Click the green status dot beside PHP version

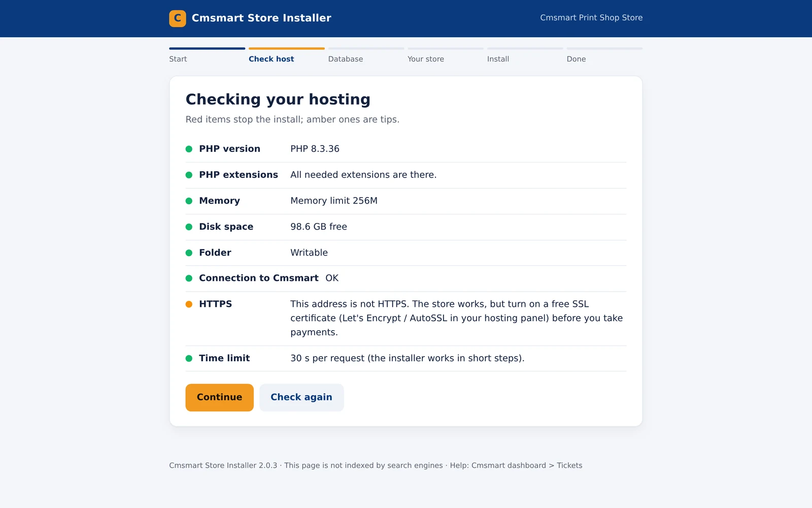pyautogui.click(x=189, y=149)
